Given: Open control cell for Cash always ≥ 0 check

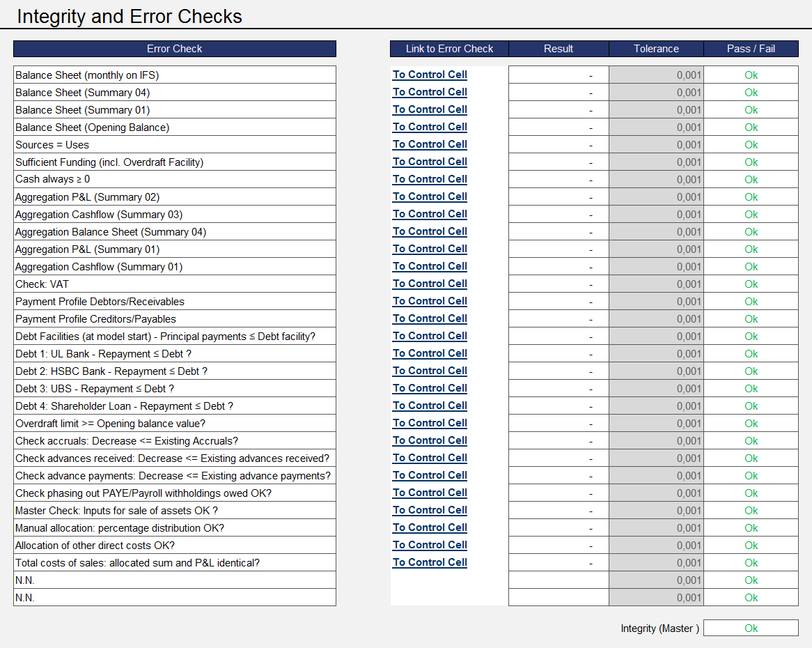Looking at the screenshot, I should click(430, 179).
